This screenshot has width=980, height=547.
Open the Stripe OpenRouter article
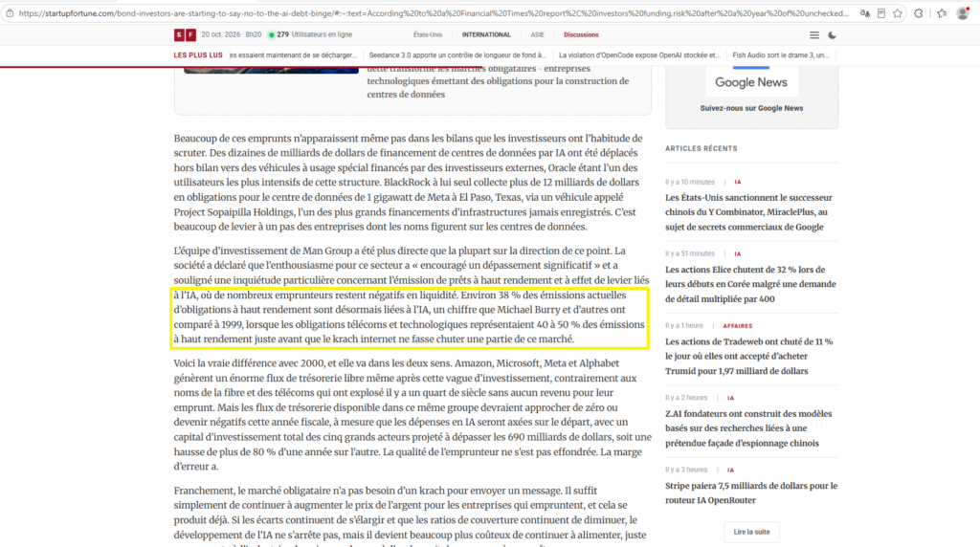click(x=750, y=492)
